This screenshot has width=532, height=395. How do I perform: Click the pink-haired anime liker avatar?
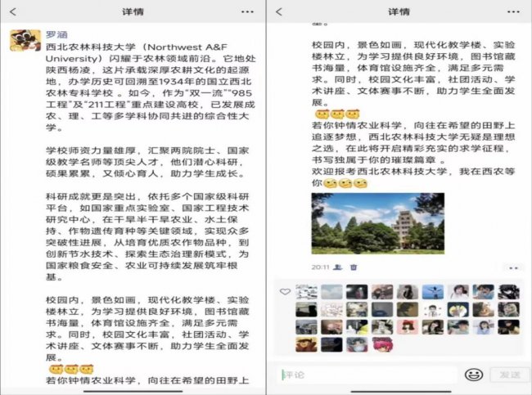click(x=382, y=344)
